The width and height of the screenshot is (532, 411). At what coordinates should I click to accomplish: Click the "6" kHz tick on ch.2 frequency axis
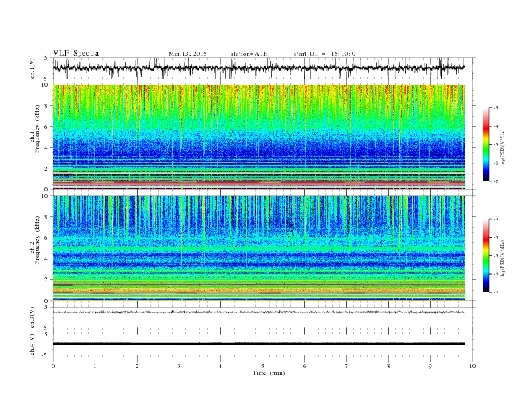point(46,238)
